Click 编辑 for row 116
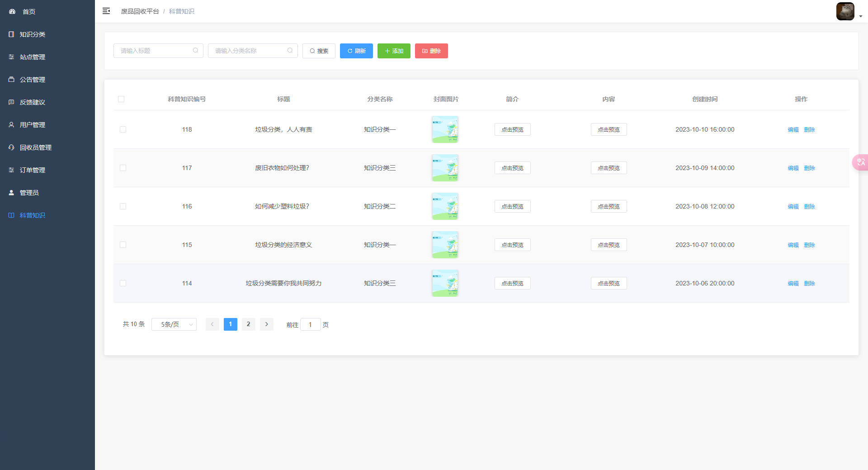This screenshot has width=868, height=470. tap(793, 206)
